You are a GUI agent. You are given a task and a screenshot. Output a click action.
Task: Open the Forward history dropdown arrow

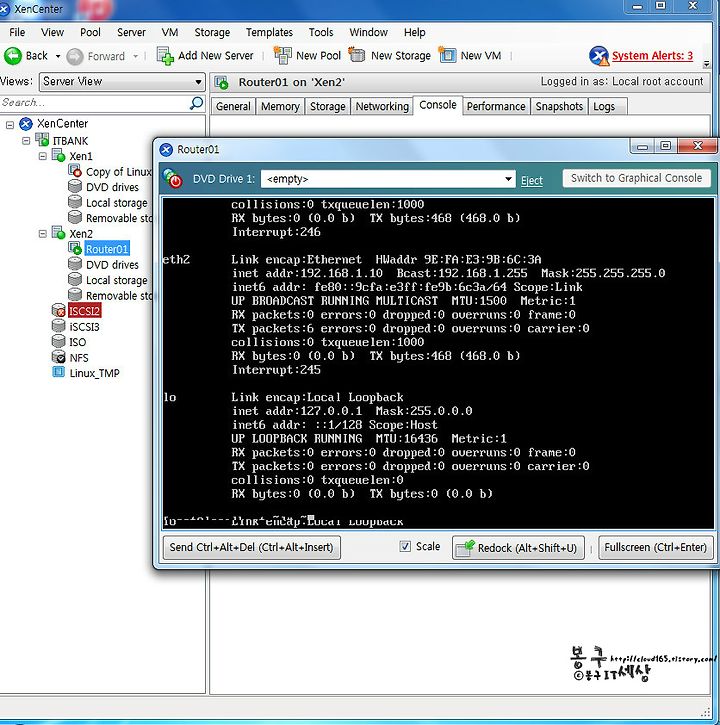[x=135, y=56]
